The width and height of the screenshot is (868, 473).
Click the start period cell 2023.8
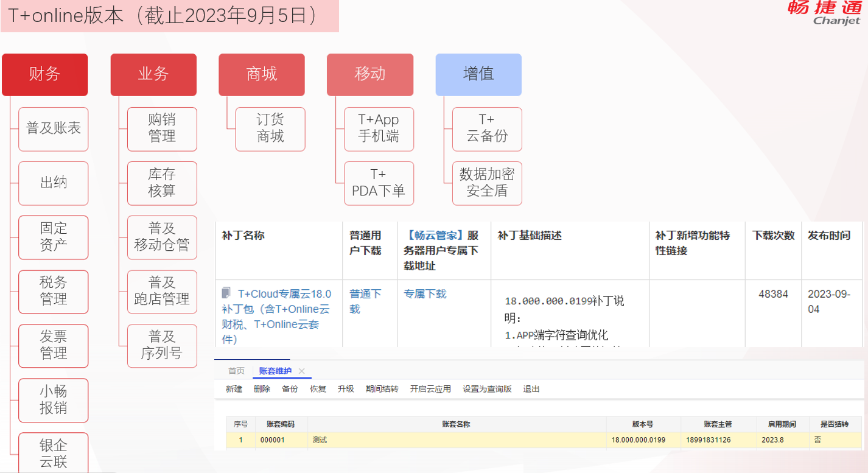point(783,440)
